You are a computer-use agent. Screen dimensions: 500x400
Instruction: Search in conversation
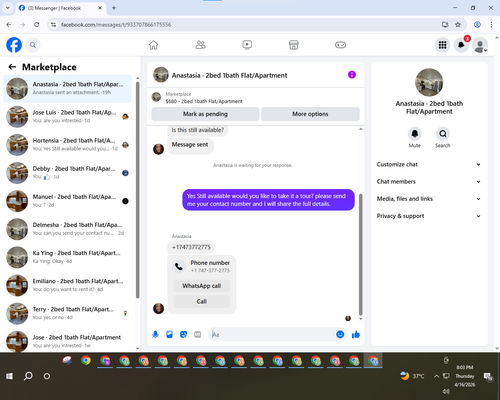443,134
